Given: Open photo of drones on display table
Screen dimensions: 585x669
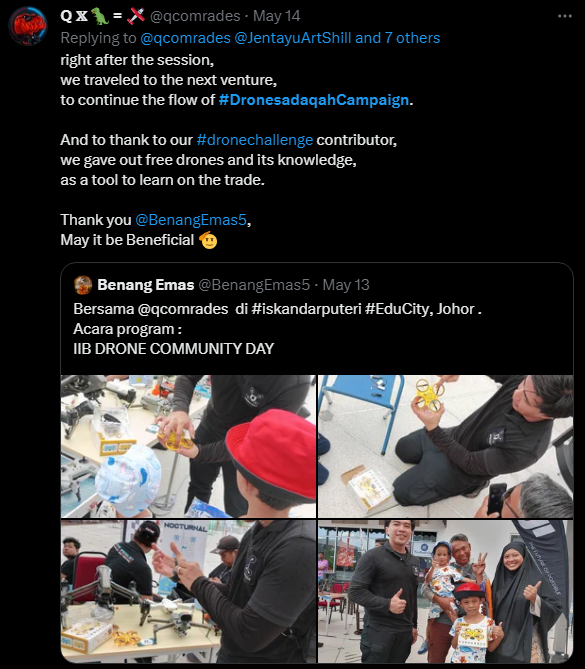Looking at the screenshot, I should [188, 591].
